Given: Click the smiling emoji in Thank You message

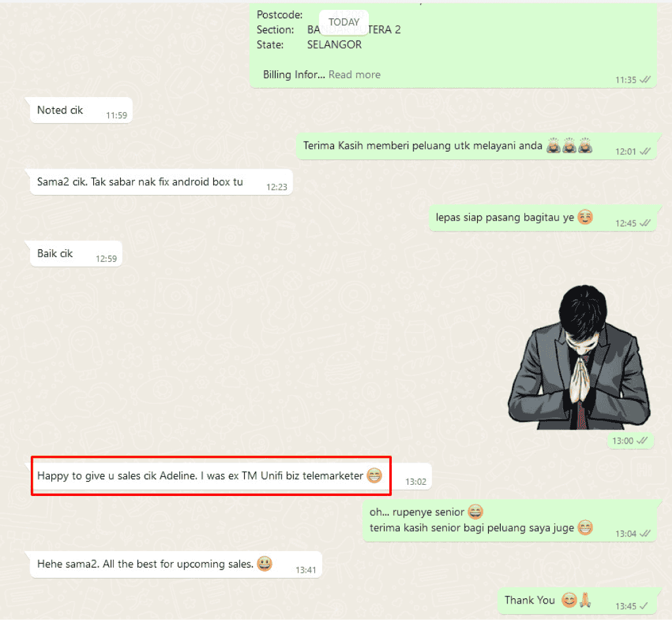Looking at the screenshot, I should (569, 600).
